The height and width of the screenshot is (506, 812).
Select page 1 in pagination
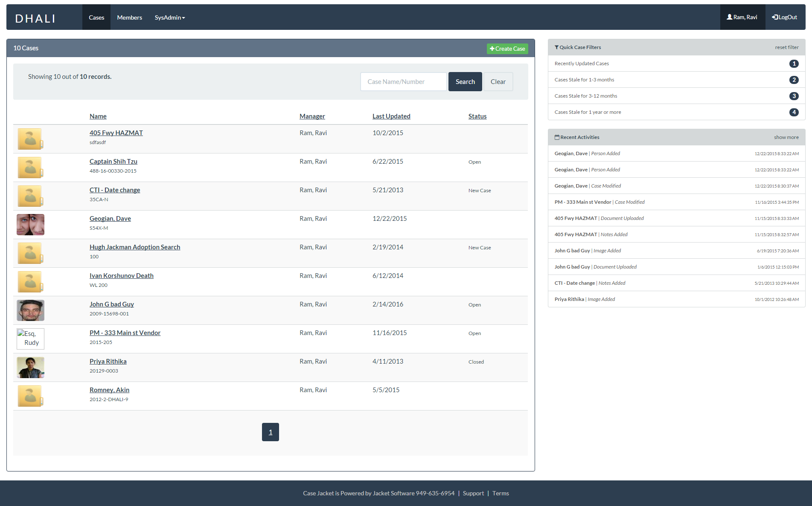click(x=270, y=432)
